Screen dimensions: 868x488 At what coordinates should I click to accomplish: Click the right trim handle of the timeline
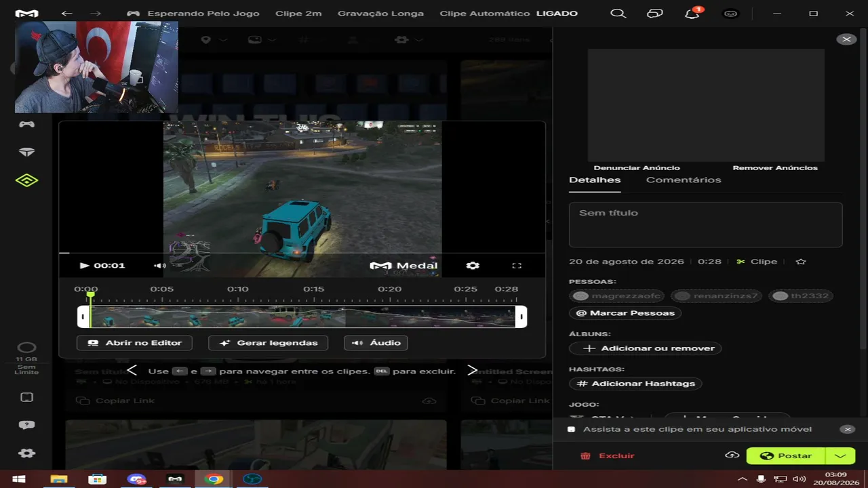[521, 317]
